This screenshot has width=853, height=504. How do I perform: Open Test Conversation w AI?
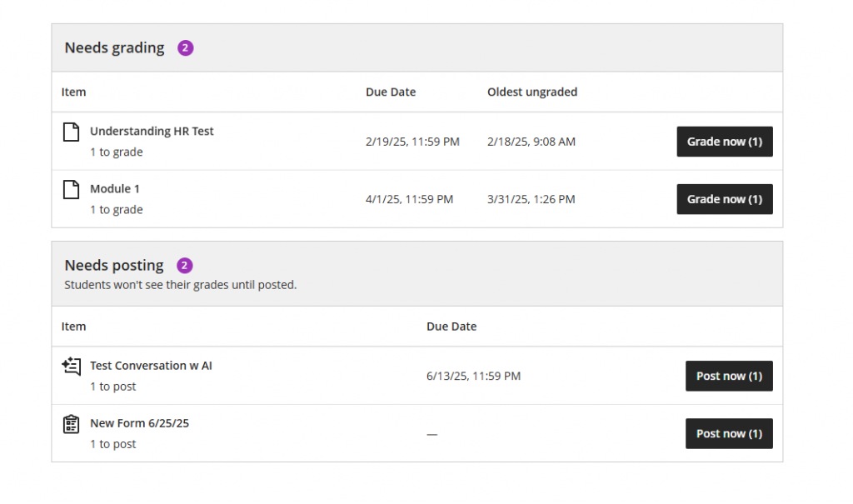pyautogui.click(x=151, y=366)
